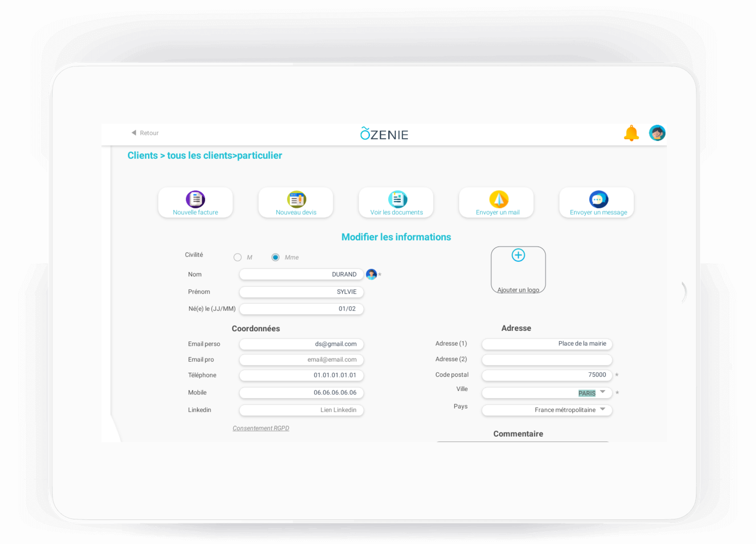Screen dimensions: 756x544
Task: Click the Modifier les informations heading
Action: [x=396, y=237]
